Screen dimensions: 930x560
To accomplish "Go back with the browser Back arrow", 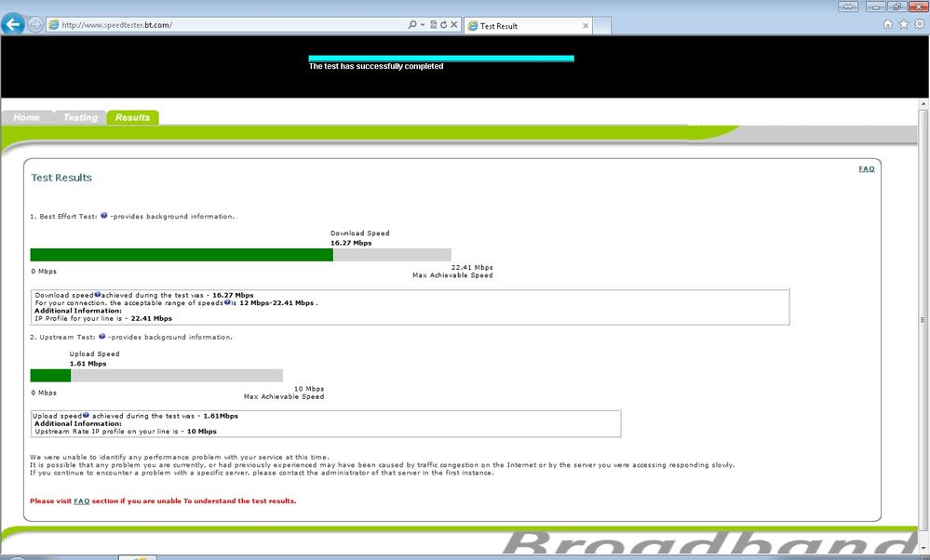I will (x=12, y=24).
